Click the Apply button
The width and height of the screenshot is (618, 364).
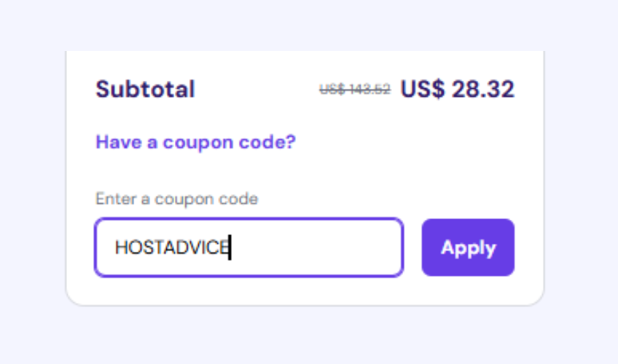tap(468, 248)
